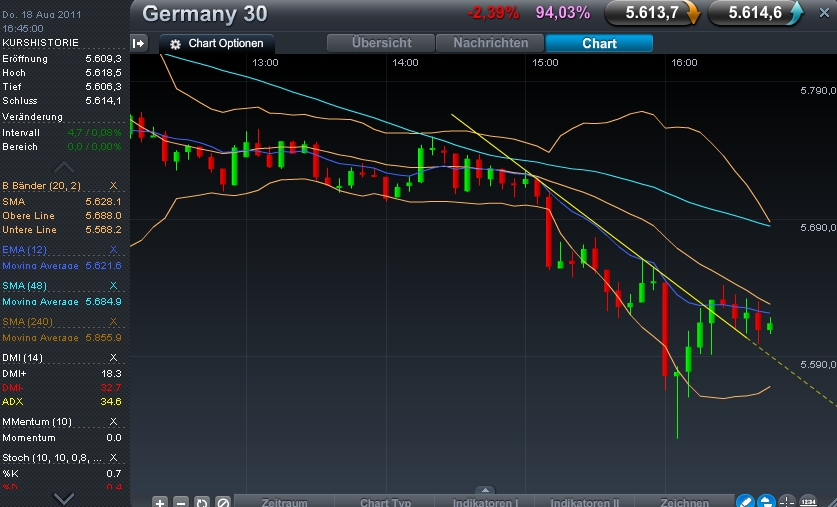
Task: Click the Intervall value 4,7 / 0,08%
Action: [x=94, y=132]
